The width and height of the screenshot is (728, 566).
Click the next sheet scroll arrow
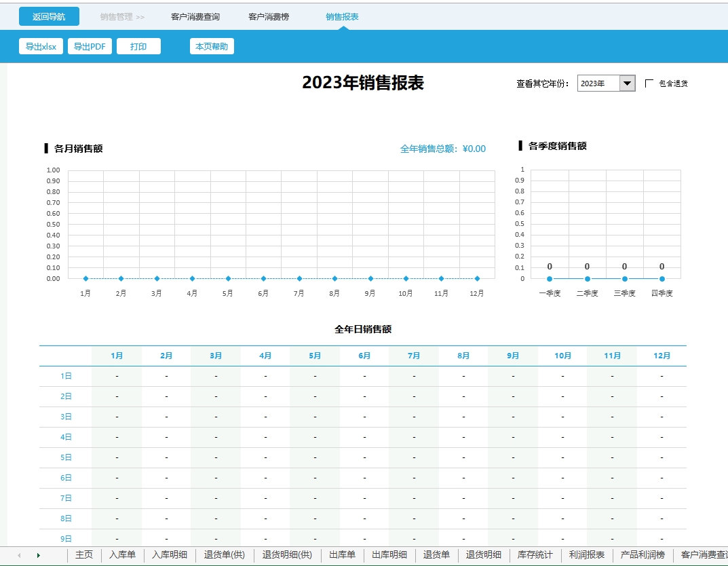pos(39,555)
